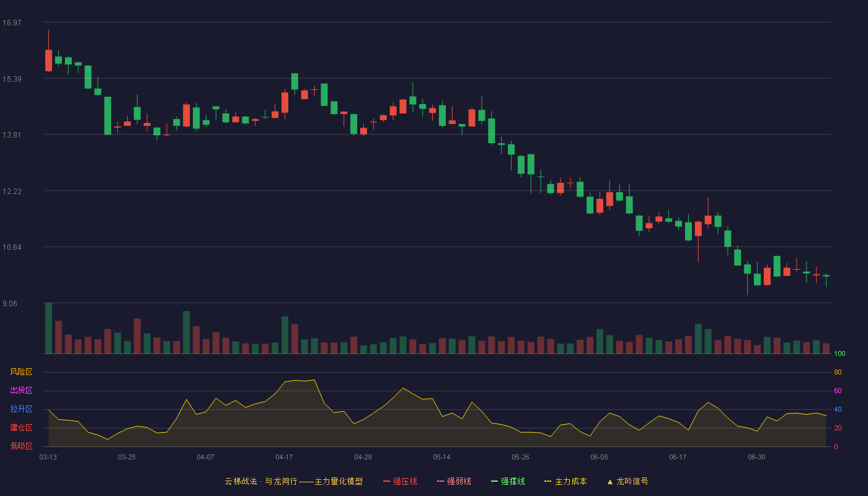This screenshot has height=496, width=868.
Task: Click the 9.06 price axis label
Action: pos(10,304)
